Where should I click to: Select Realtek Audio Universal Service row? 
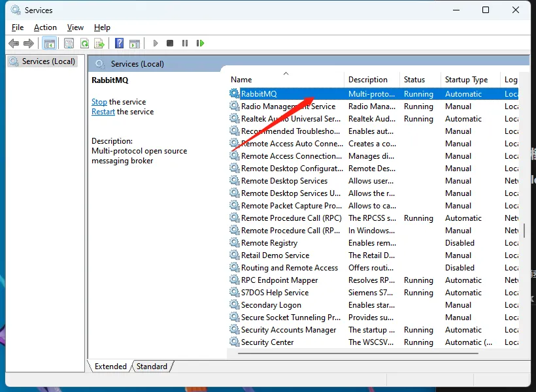point(373,119)
